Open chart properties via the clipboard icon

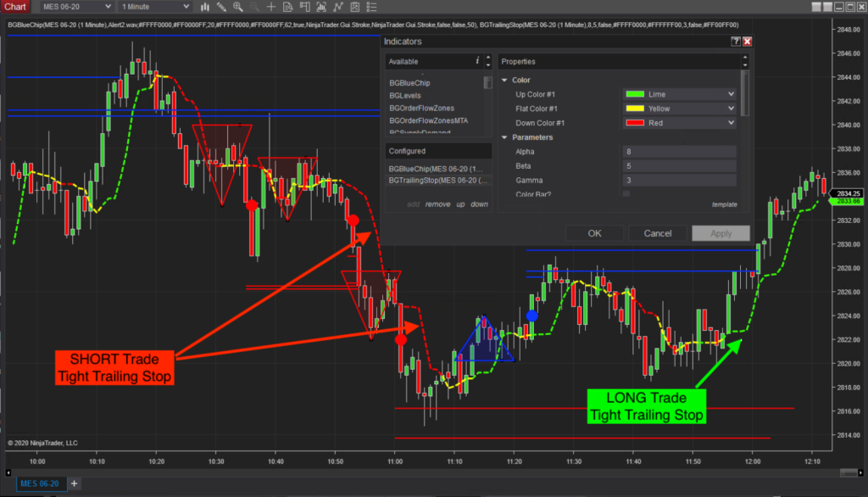coord(355,6)
